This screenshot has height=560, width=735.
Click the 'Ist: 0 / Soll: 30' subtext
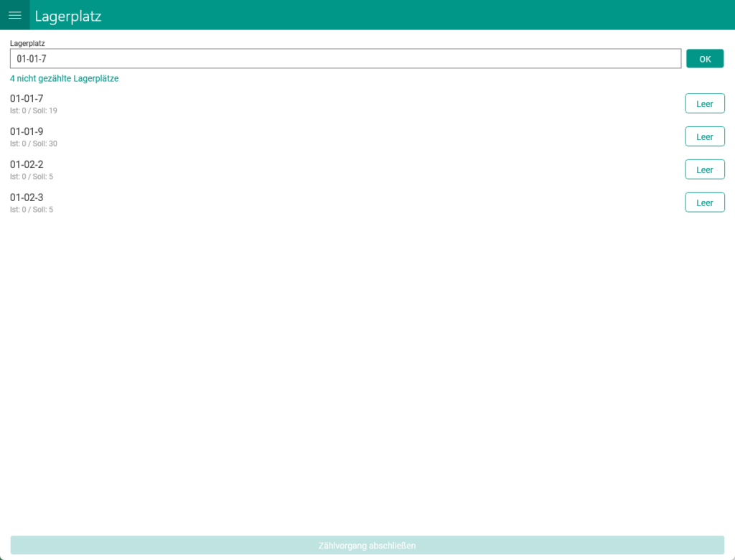point(34,144)
